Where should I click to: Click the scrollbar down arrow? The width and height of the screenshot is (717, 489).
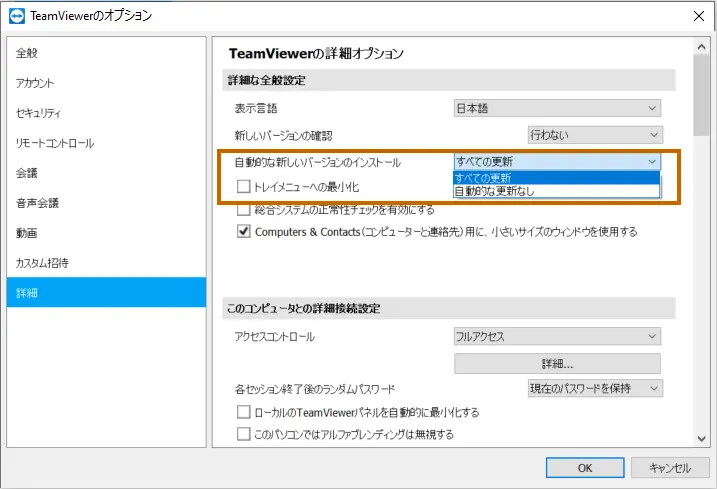701,439
